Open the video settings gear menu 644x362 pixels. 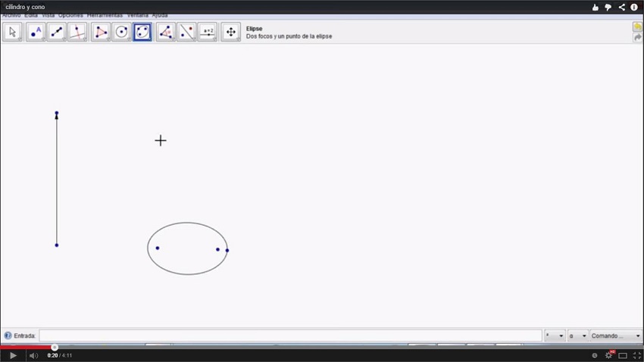coord(608,355)
